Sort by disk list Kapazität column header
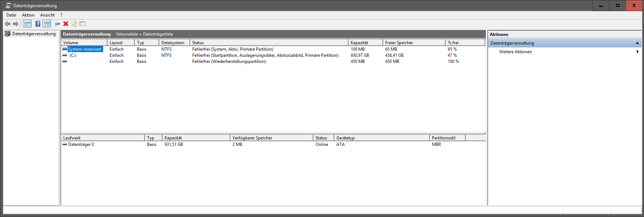Screen dimensions: 644x217 point(196,138)
